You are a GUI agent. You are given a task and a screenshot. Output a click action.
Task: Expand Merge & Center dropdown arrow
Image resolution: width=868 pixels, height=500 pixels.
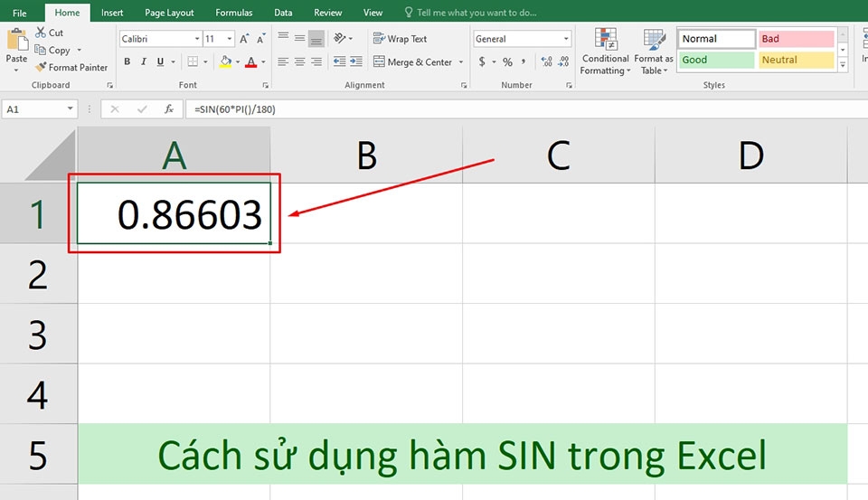click(460, 62)
